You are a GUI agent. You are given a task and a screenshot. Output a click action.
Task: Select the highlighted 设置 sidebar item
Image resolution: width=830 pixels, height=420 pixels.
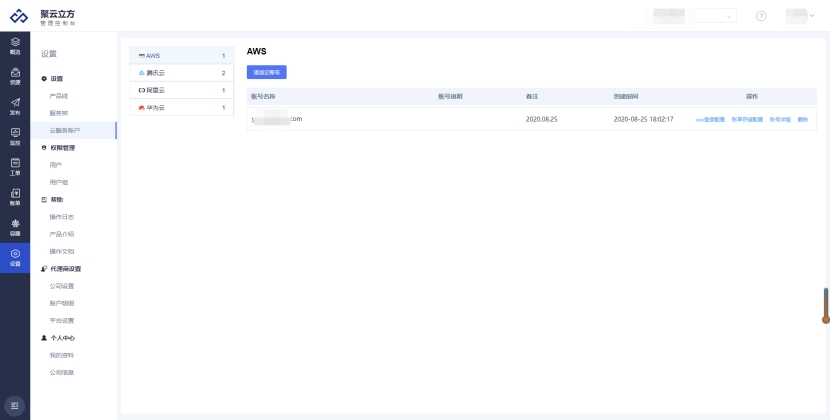[15, 257]
